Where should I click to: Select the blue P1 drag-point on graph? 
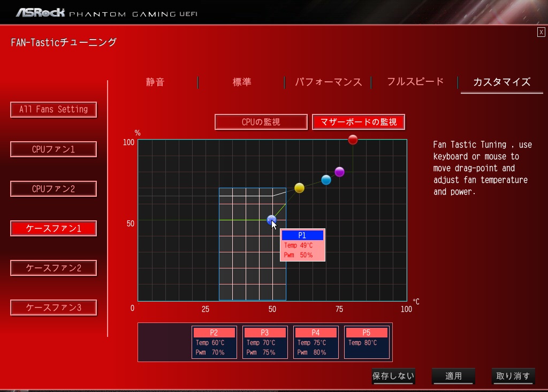[x=271, y=220]
